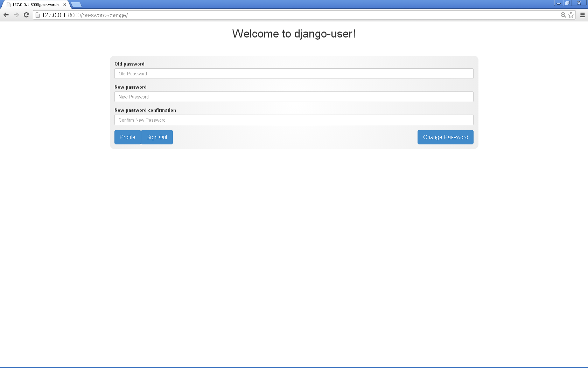
Task: Open the Chrome hamburger menu
Action: pyautogui.click(x=583, y=15)
